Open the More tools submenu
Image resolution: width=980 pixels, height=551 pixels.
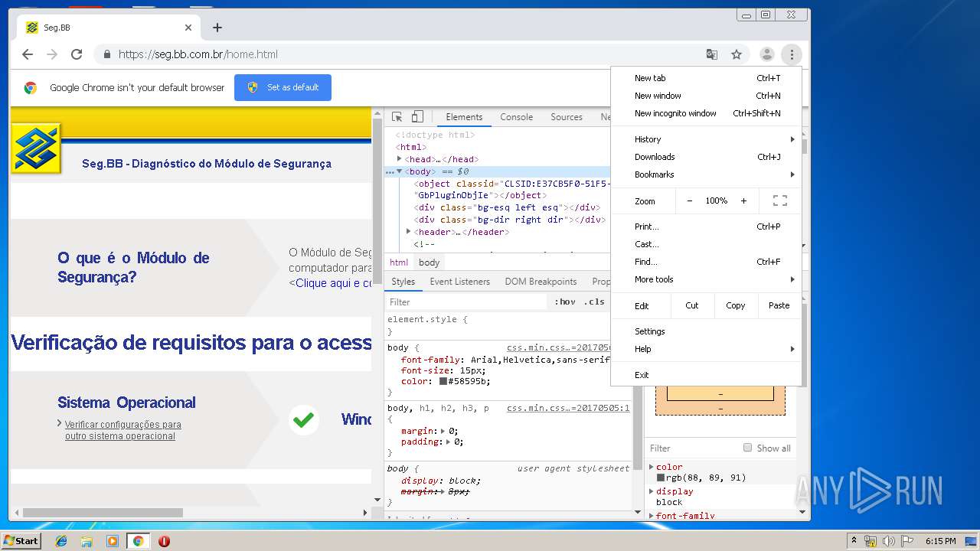pyautogui.click(x=706, y=279)
